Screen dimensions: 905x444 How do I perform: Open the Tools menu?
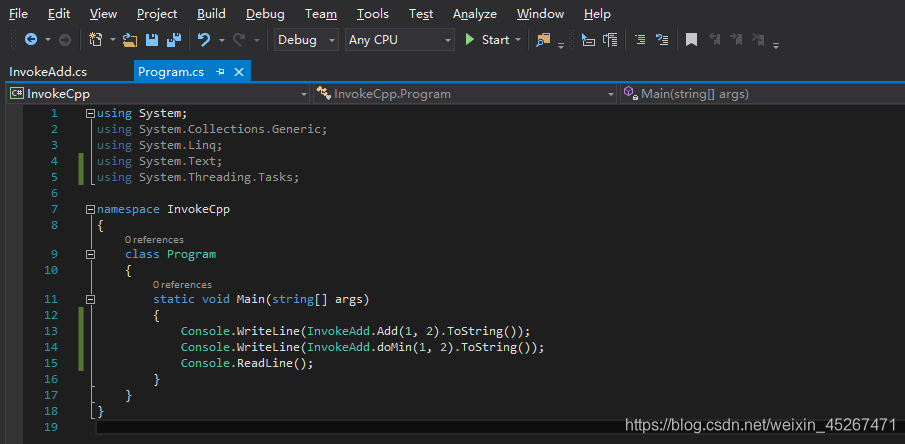click(373, 13)
